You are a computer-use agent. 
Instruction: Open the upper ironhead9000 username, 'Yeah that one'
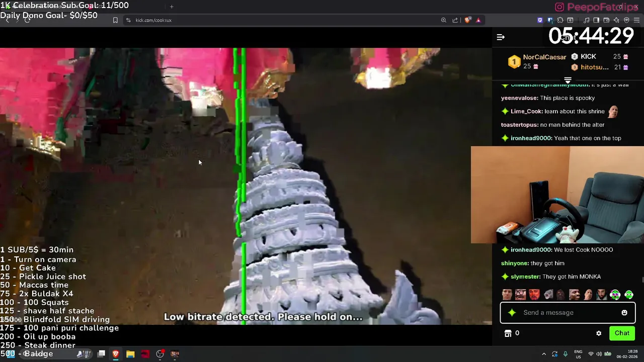(x=531, y=138)
